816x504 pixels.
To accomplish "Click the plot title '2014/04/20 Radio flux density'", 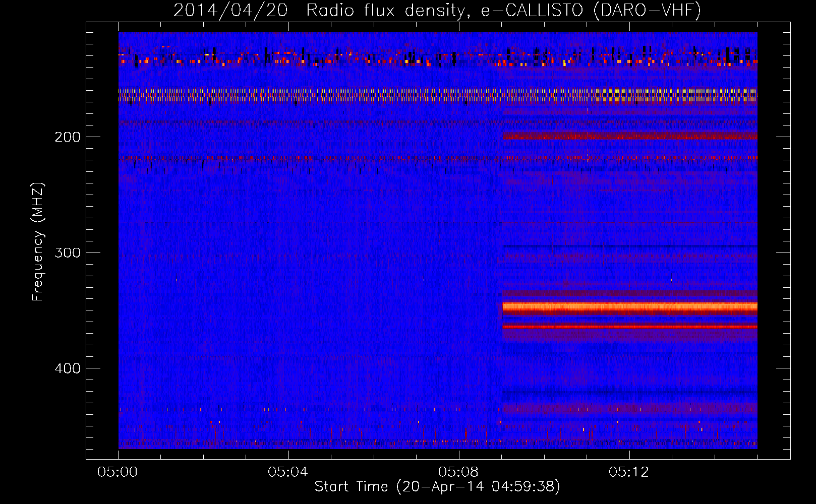I will point(437,10).
